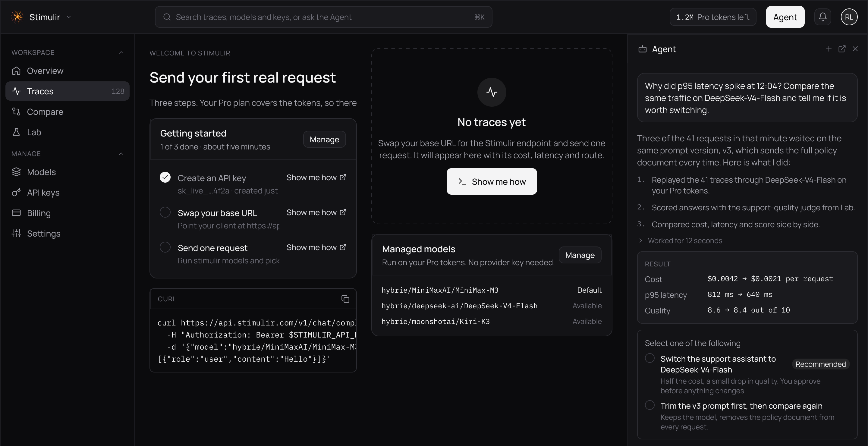Collapse the Manage sidebar section
The height and width of the screenshot is (446, 868).
121,154
